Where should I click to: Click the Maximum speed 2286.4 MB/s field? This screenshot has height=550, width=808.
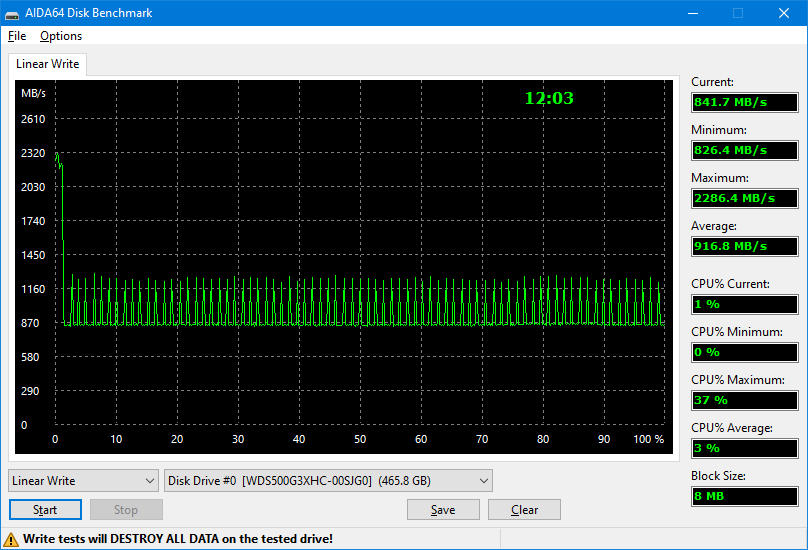(745, 198)
